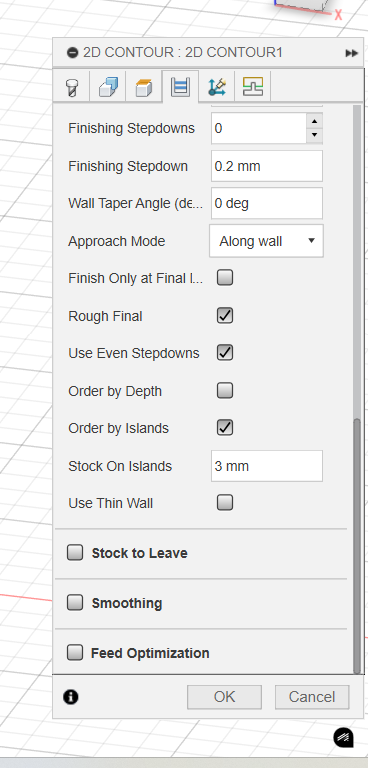The height and width of the screenshot is (768, 368).
Task: Enable Finish Only at Final checkbox
Action: tap(225, 278)
